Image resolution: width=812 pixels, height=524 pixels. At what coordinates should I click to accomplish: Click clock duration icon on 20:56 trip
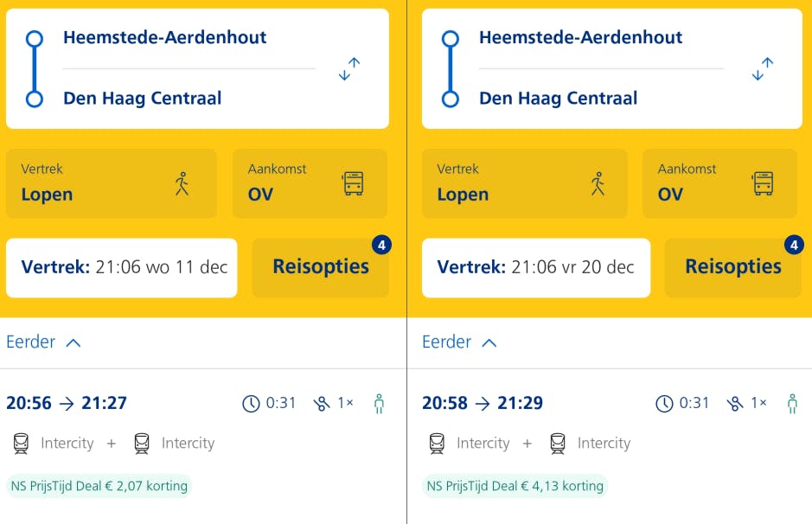(x=251, y=404)
